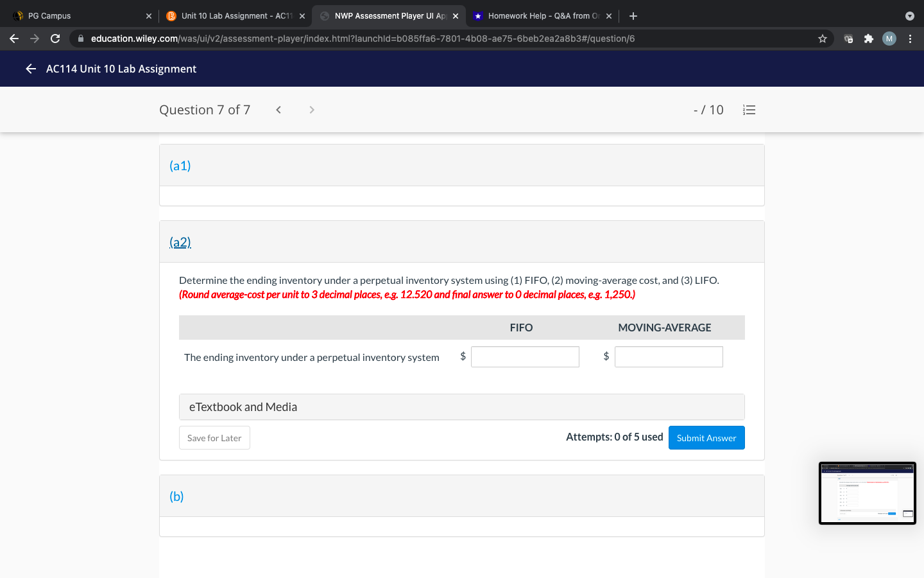Click the '- / 10' score text
Image resolution: width=924 pixels, height=578 pixels.
(x=708, y=110)
